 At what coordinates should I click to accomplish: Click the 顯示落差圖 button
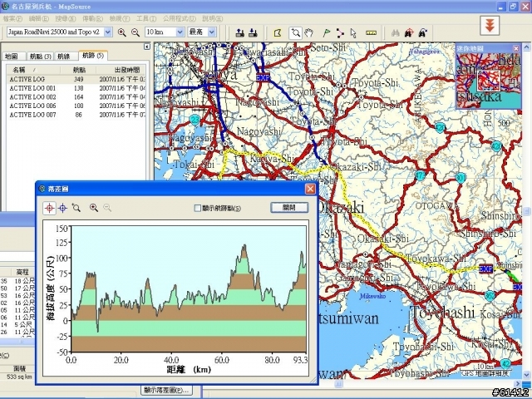(166, 390)
